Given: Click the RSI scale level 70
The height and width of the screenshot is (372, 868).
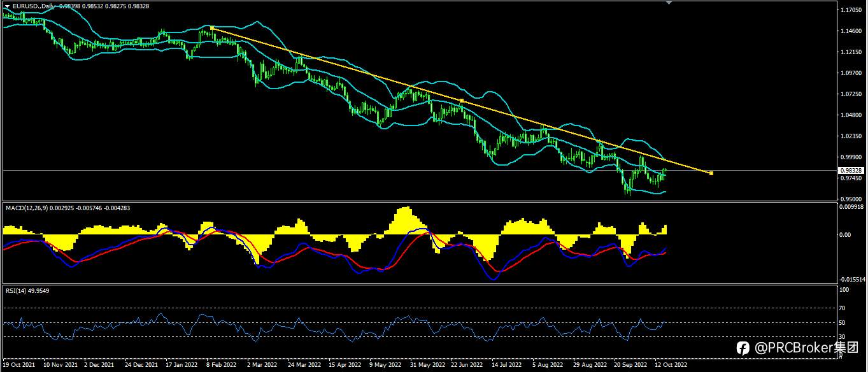Looking at the screenshot, I should coord(843,308).
